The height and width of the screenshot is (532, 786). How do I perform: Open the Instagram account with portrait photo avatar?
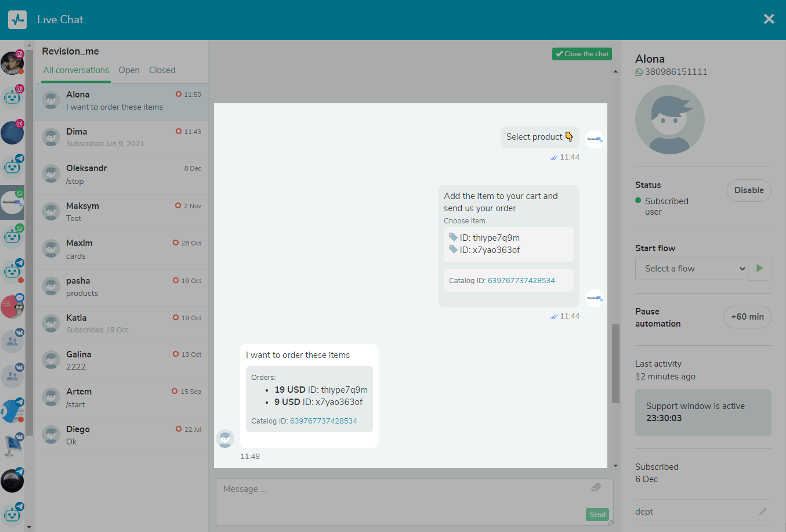(x=12, y=63)
